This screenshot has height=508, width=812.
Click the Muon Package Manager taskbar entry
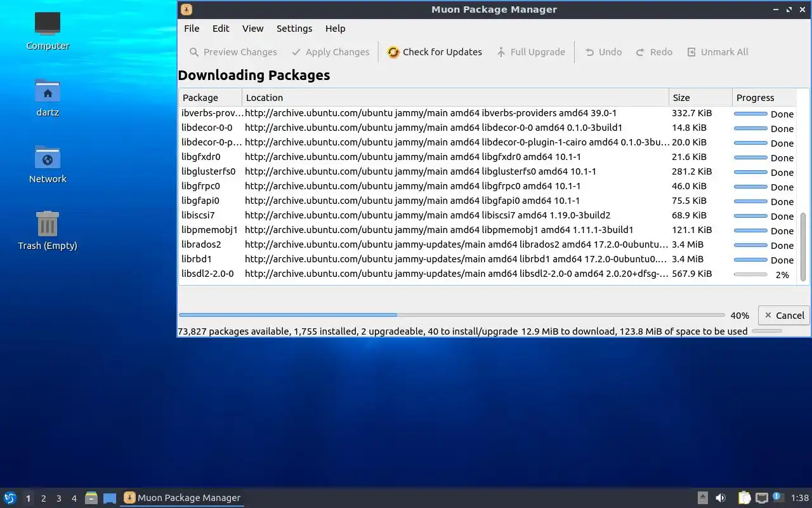(181, 498)
